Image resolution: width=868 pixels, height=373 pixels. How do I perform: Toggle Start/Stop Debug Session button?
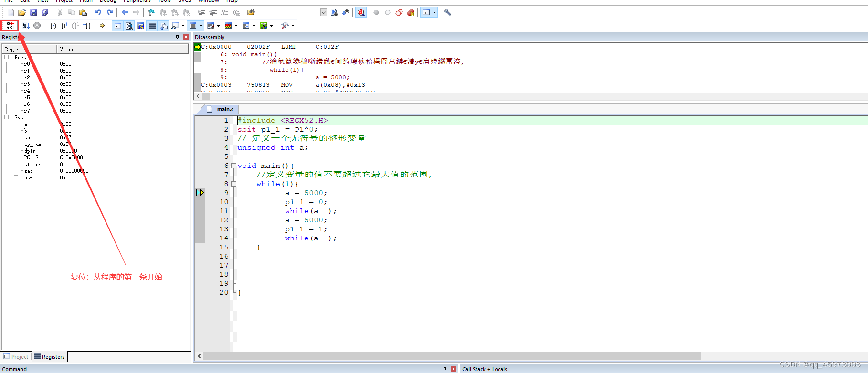point(361,12)
